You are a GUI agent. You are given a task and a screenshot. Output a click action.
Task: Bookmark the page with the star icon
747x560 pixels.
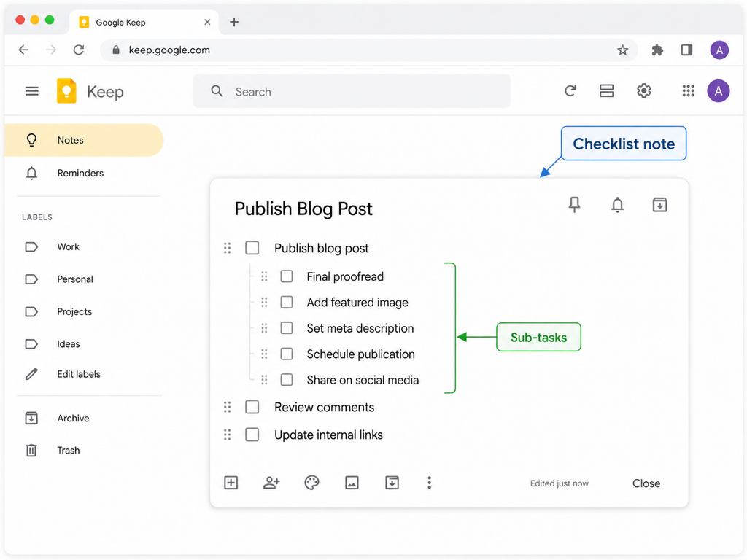pyautogui.click(x=623, y=50)
